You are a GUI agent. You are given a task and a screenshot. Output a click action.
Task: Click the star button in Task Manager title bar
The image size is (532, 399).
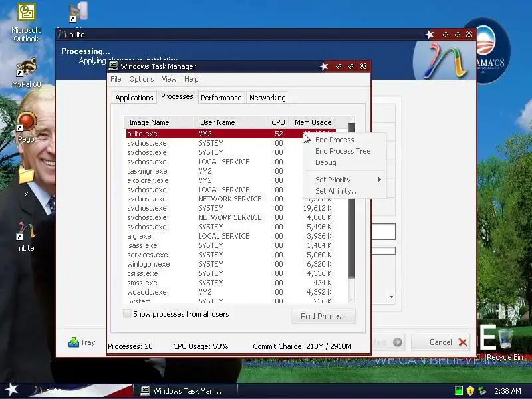point(324,66)
